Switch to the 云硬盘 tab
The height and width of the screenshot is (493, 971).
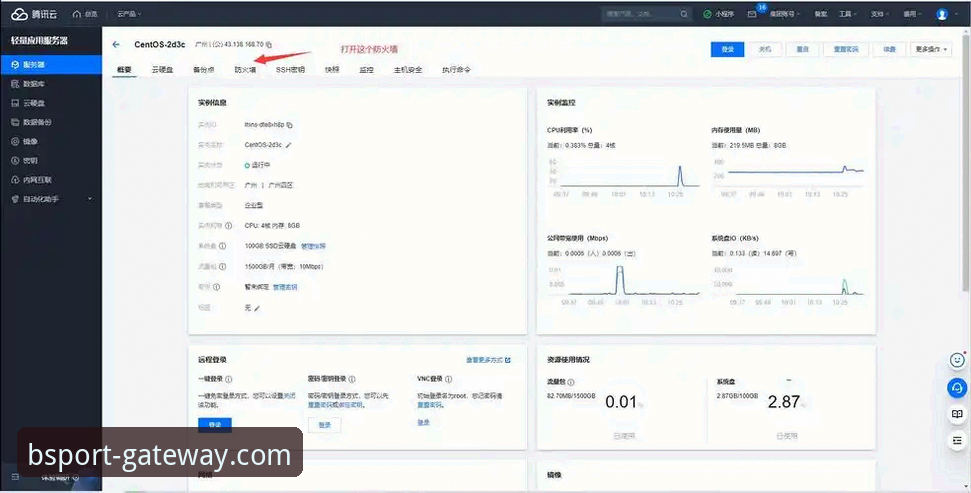[x=162, y=70]
